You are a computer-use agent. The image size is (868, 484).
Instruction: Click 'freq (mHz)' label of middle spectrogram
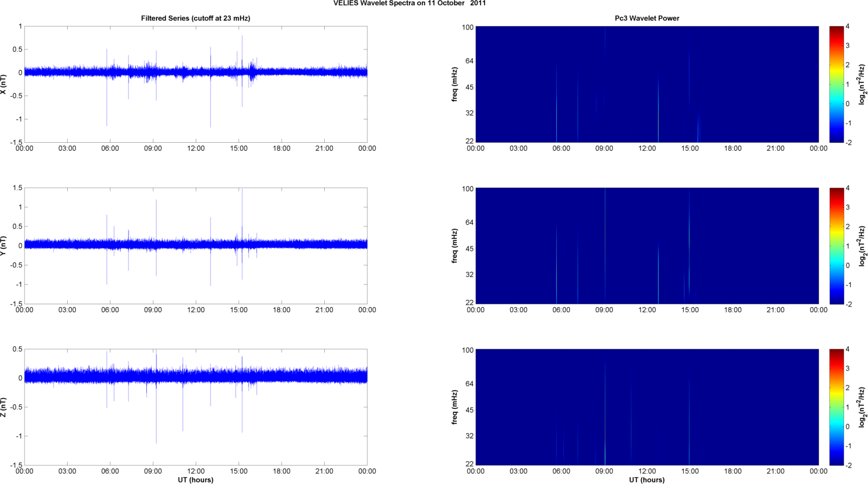455,246
